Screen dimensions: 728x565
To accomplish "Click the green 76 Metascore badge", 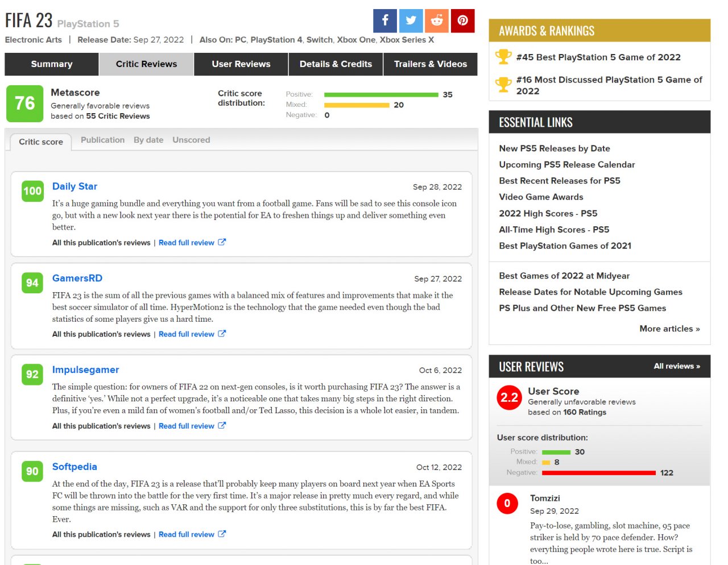I will 24,103.
